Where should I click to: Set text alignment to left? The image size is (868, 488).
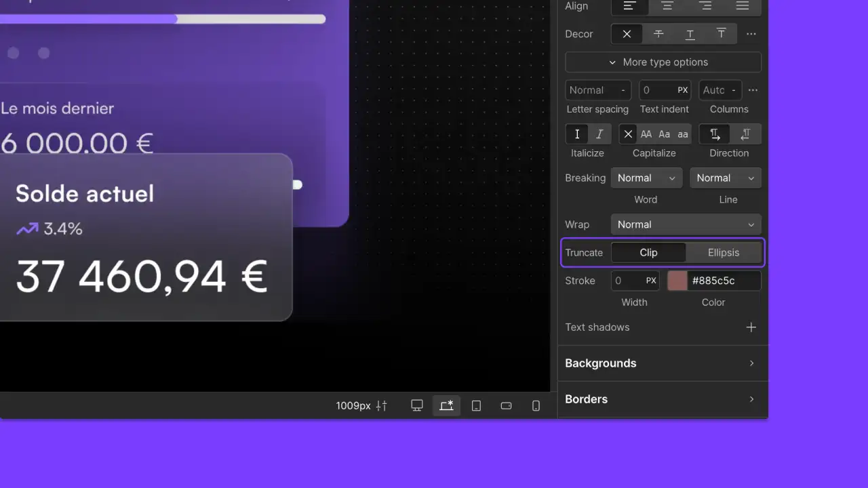630,6
